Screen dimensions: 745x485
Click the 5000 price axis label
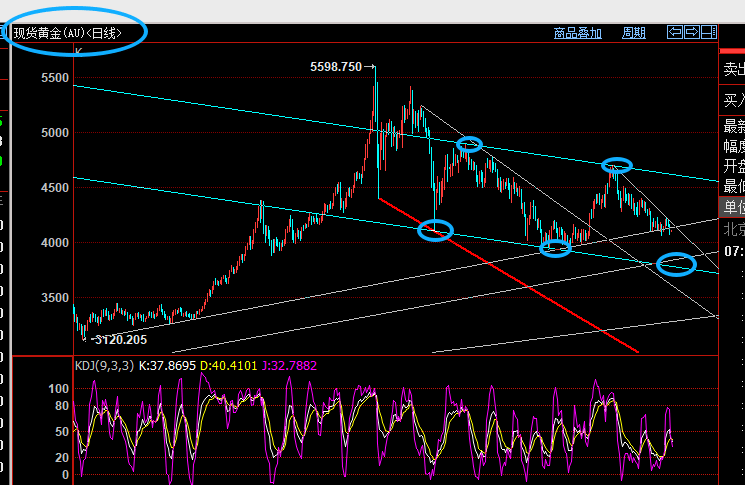pyautogui.click(x=55, y=133)
